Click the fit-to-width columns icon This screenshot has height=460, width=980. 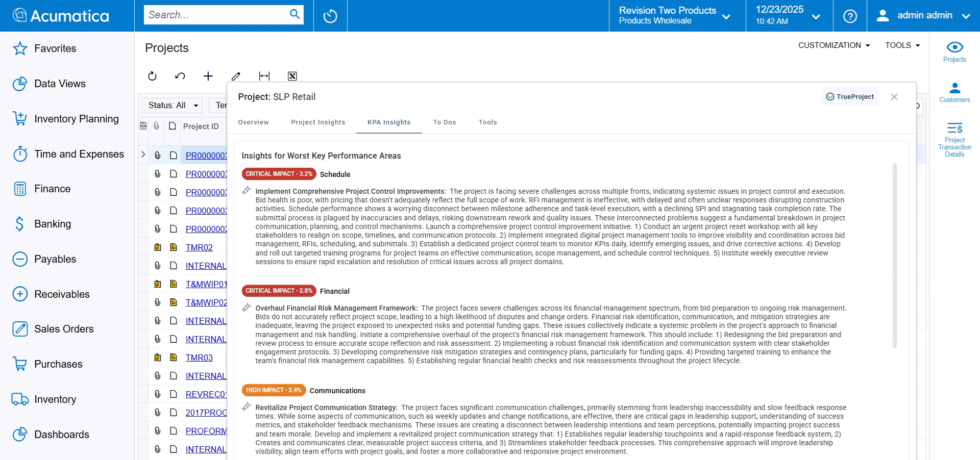[264, 76]
